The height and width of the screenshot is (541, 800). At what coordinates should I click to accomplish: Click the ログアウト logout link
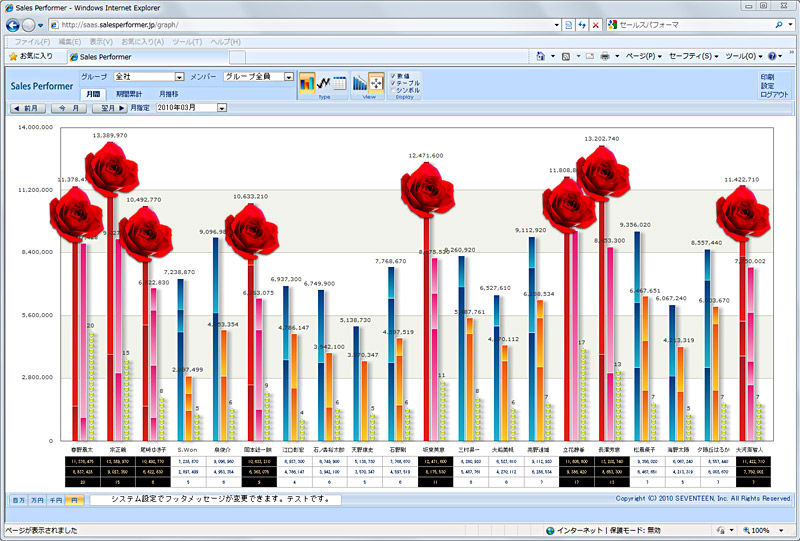[774, 94]
